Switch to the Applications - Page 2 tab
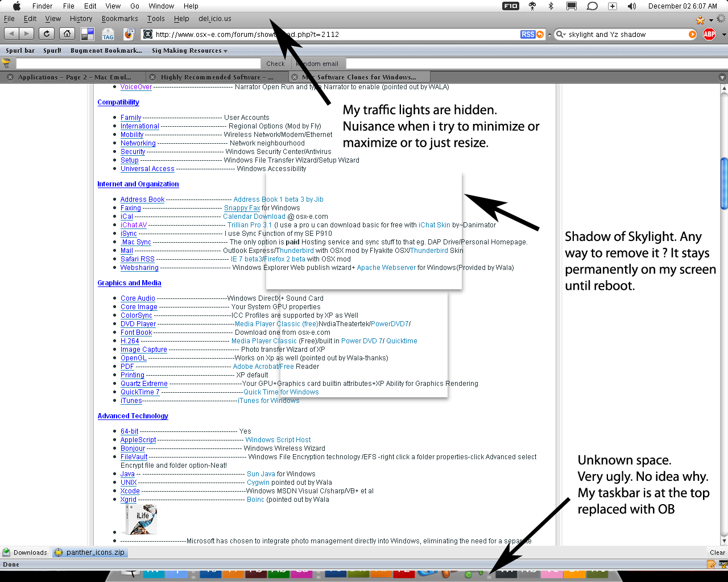 click(x=74, y=77)
